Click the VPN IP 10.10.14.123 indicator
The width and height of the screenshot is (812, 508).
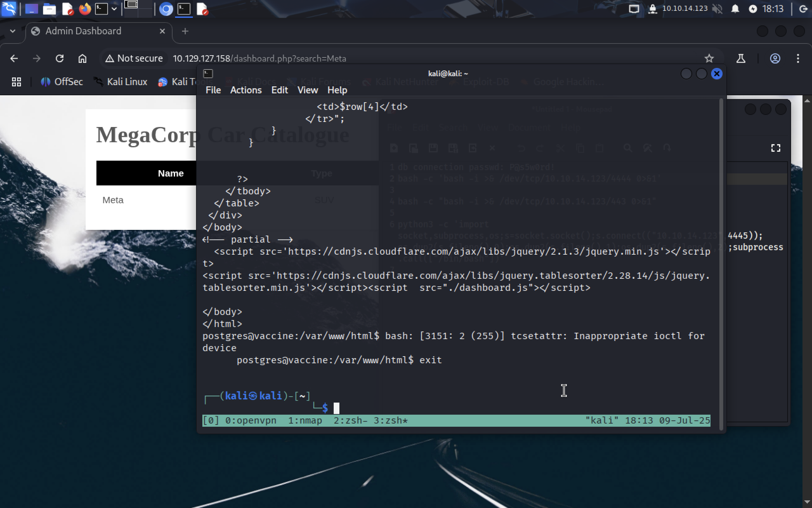(684, 8)
